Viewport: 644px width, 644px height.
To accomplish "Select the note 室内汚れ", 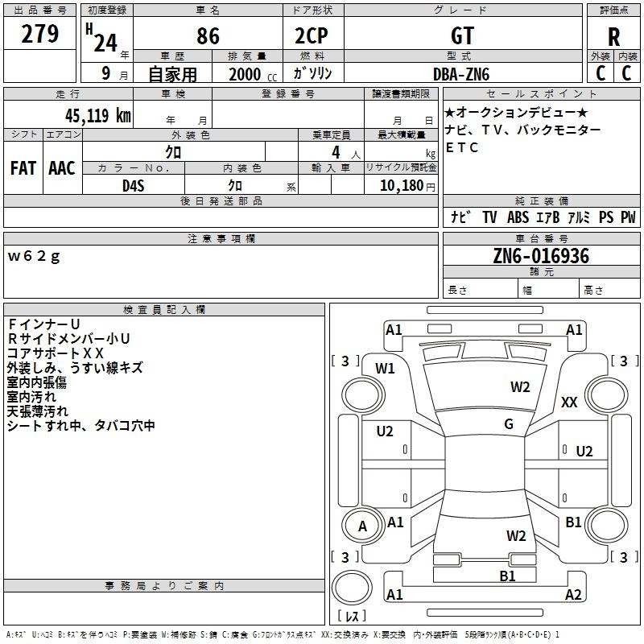I will (31, 397).
